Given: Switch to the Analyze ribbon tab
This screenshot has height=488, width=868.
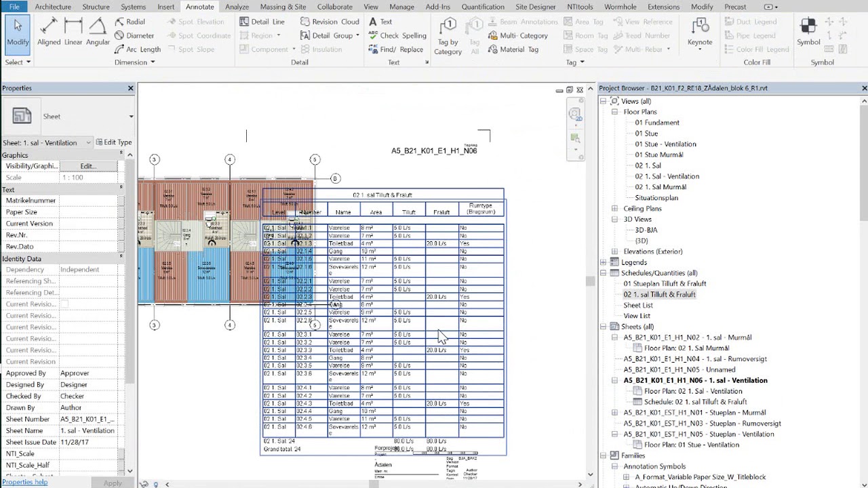Looking at the screenshot, I should [x=237, y=7].
